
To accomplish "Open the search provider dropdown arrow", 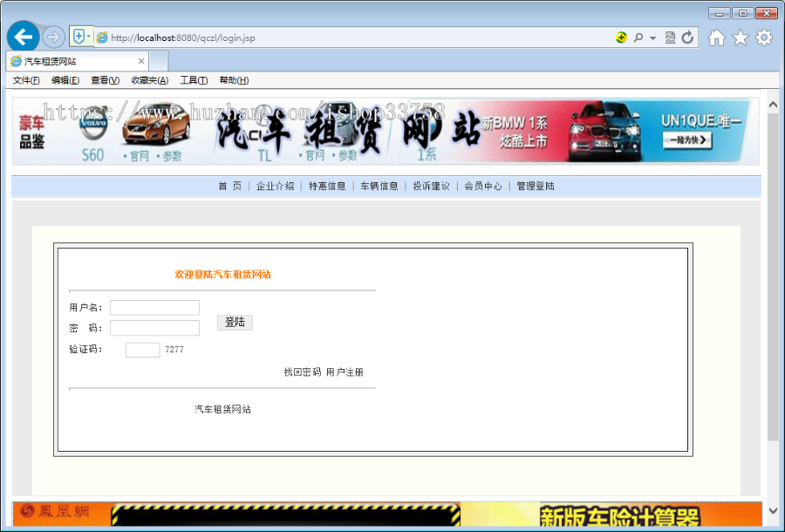I will tap(655, 36).
